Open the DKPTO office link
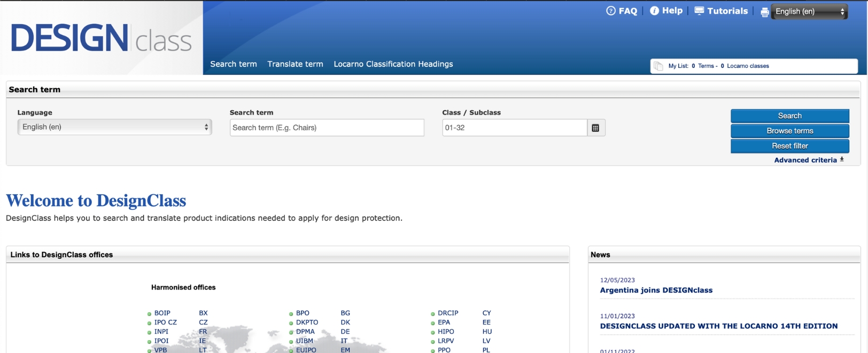Viewport: 868px width, 353px height. (x=307, y=322)
